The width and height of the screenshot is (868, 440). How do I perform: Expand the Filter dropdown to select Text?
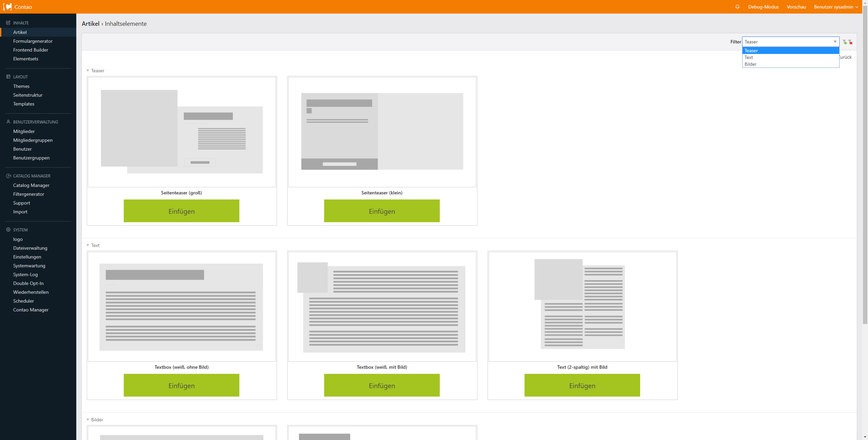(x=789, y=57)
